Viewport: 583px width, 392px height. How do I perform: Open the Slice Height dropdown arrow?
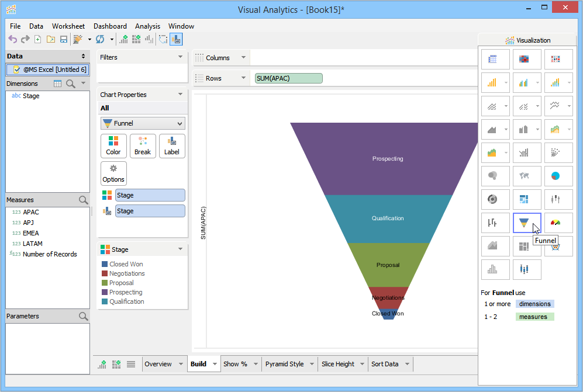click(x=362, y=364)
